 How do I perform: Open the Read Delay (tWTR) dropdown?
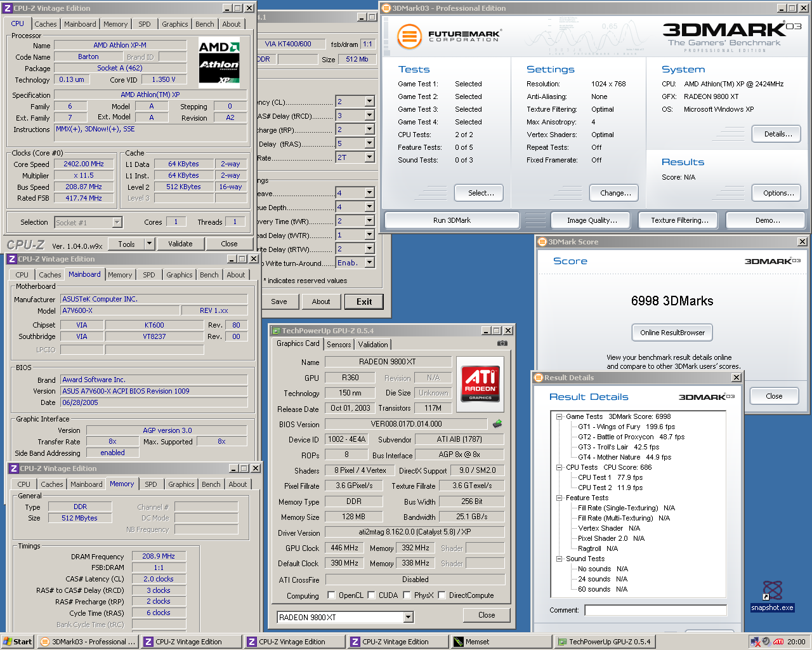[369, 235]
